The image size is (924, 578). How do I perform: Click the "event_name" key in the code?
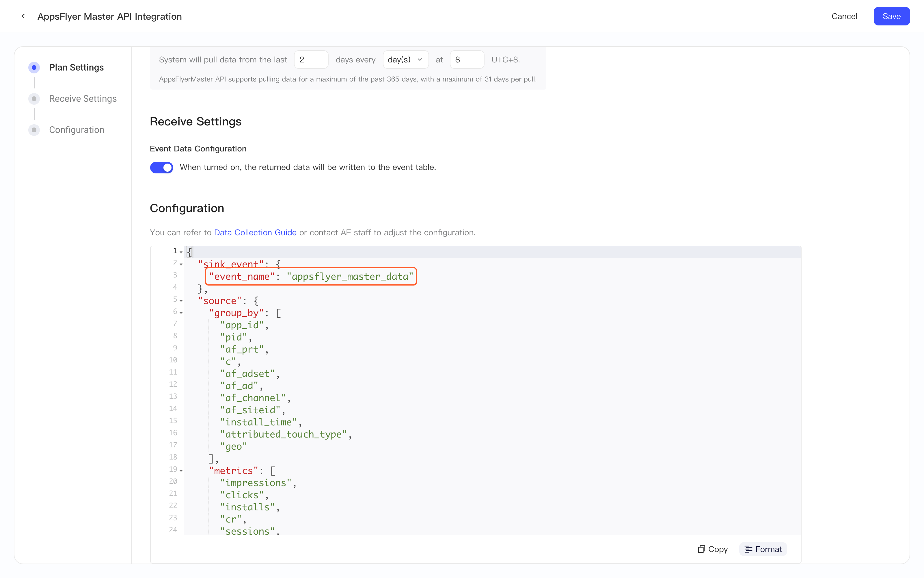click(242, 276)
